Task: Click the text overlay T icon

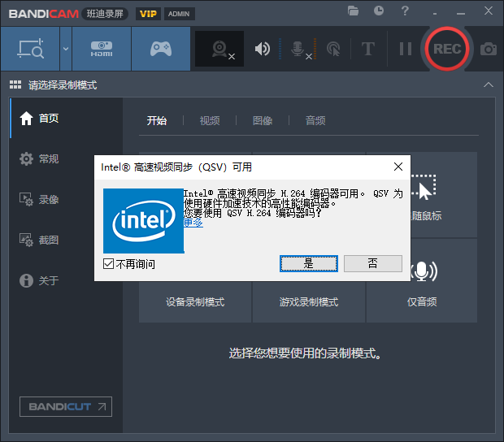Action: pyautogui.click(x=367, y=49)
